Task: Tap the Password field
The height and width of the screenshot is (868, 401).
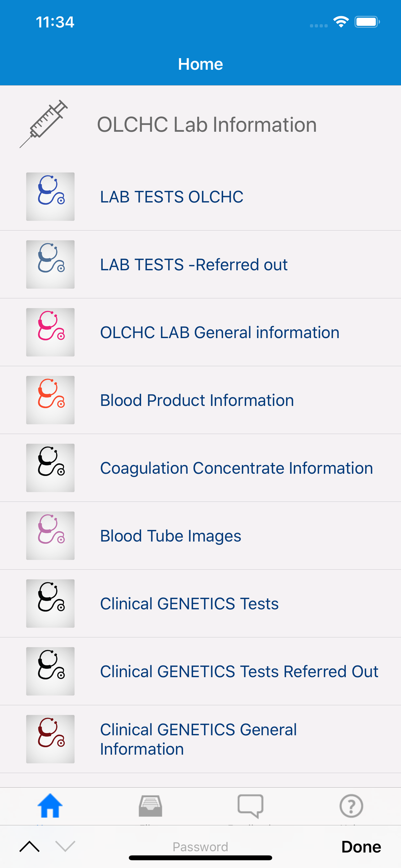Action: tap(200, 846)
